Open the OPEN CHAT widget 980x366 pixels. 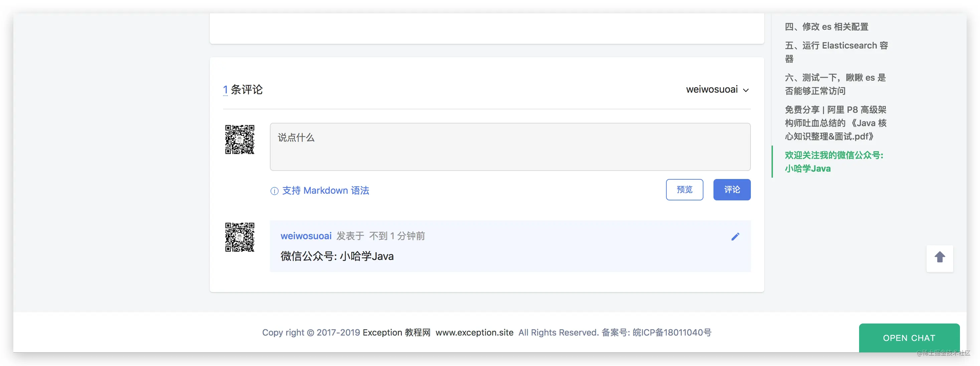pyautogui.click(x=909, y=338)
